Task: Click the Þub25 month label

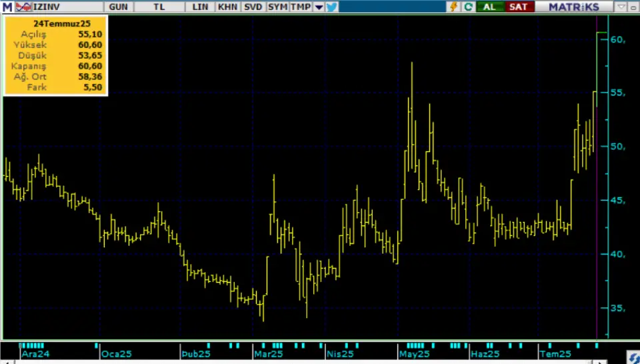Action: pos(196,354)
